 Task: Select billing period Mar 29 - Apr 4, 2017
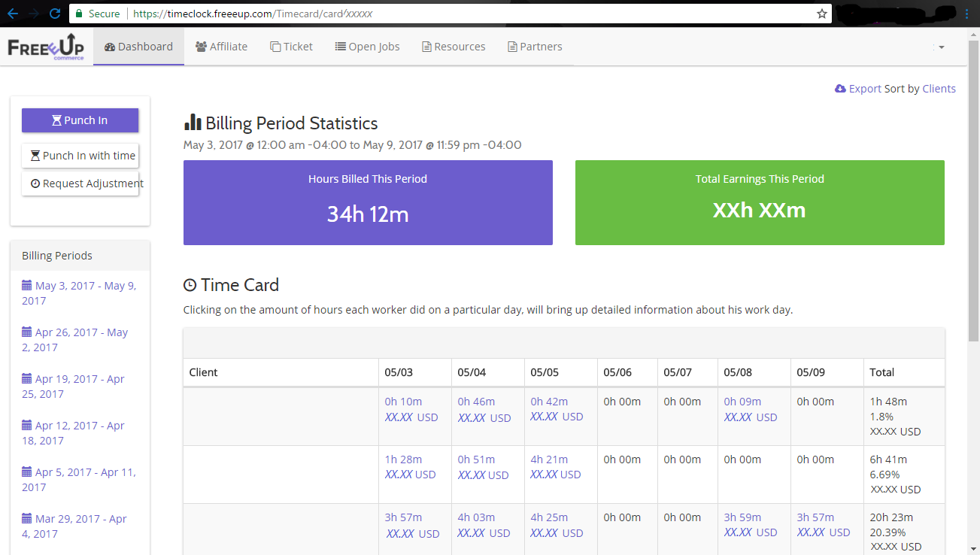click(74, 526)
